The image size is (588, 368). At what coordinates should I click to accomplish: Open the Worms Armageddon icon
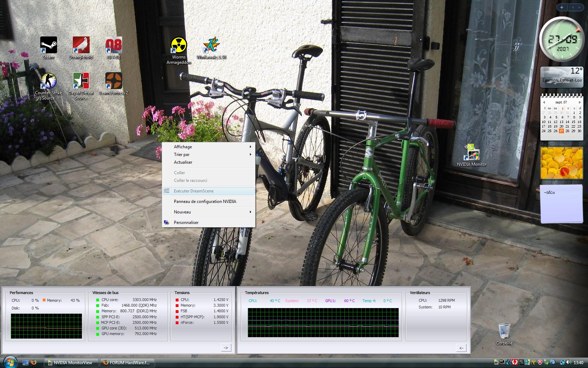click(x=178, y=46)
